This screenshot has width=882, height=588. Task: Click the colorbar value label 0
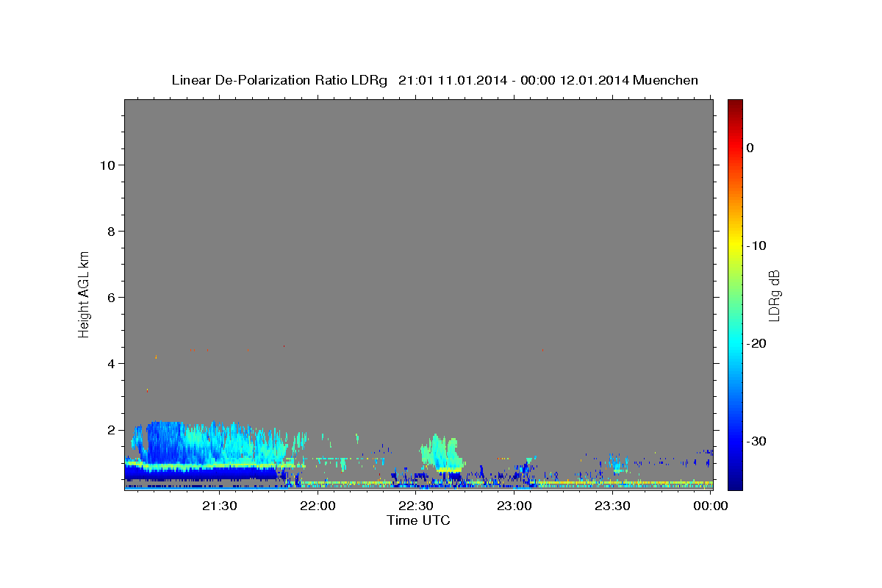[x=750, y=148]
